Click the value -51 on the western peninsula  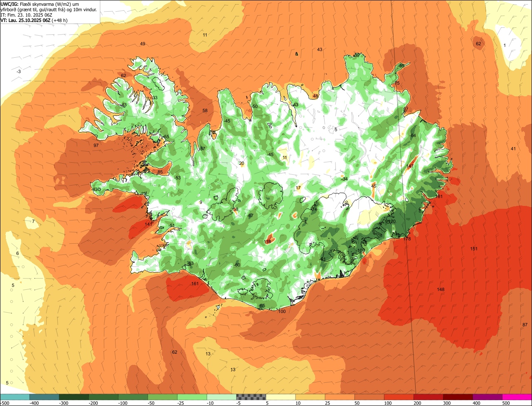click(172, 225)
